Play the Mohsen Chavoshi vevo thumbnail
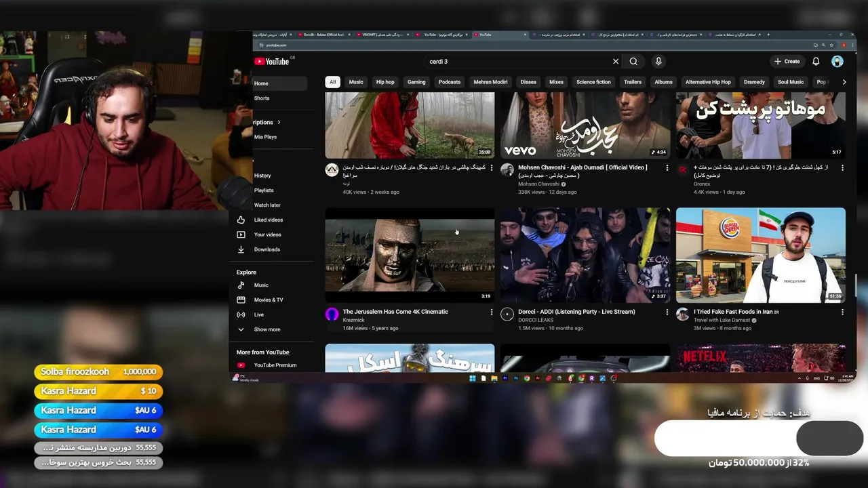The width and height of the screenshot is (868, 488). pos(585,125)
